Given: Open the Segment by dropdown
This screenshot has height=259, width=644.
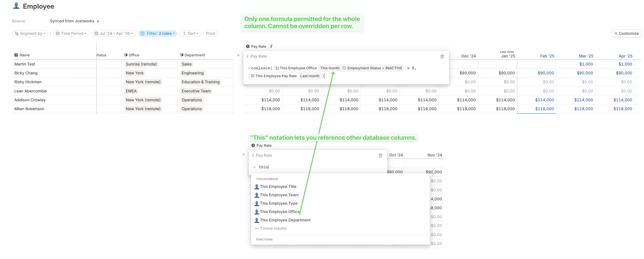Looking at the screenshot, I should tap(30, 34).
